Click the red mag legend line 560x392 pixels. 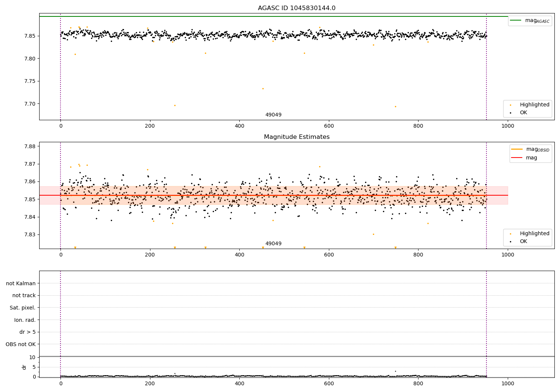517,158
